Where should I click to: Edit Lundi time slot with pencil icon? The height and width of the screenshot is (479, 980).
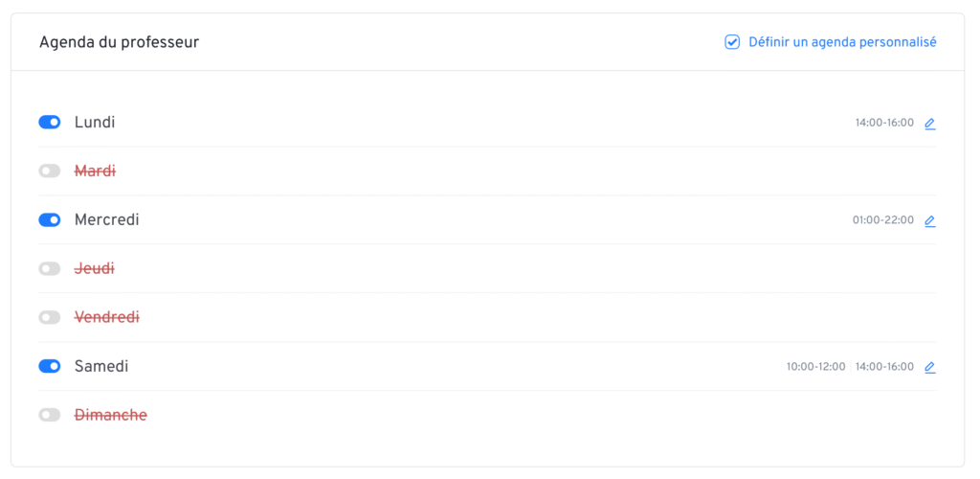click(929, 124)
